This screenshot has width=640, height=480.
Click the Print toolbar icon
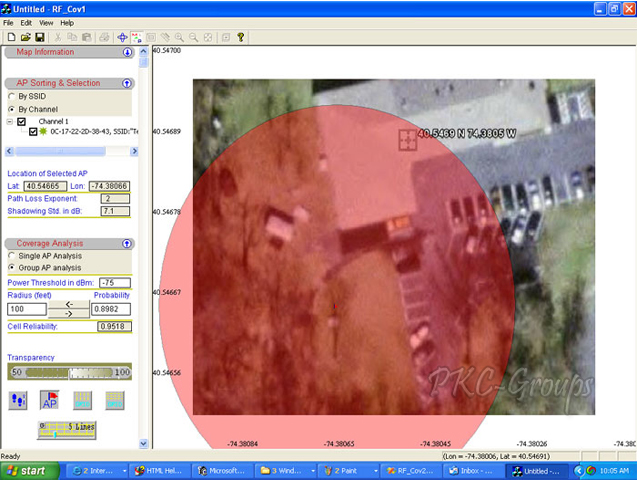104,38
